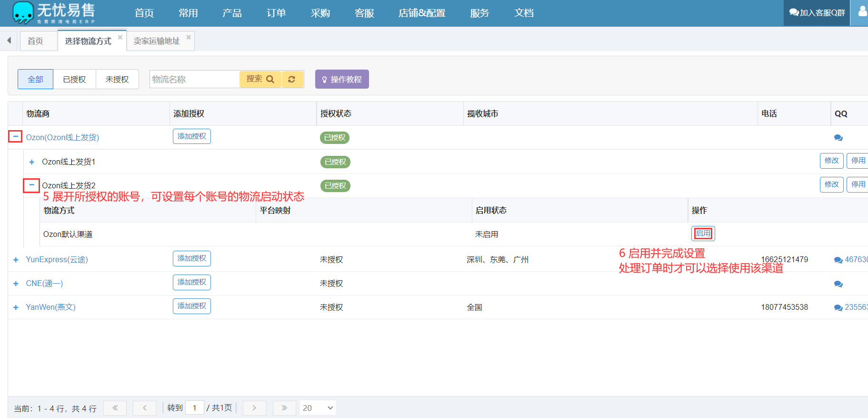
Task: Go to last page of results
Action: pyautogui.click(x=284, y=408)
